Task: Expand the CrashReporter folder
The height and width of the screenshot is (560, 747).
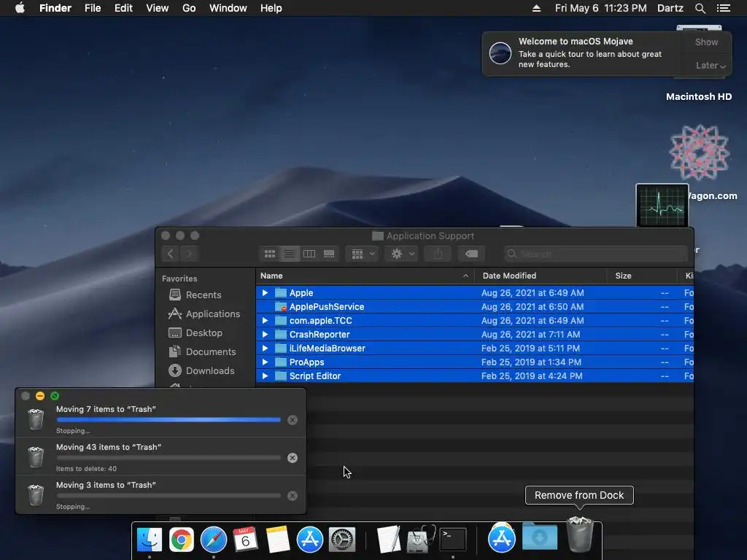Action: click(265, 334)
